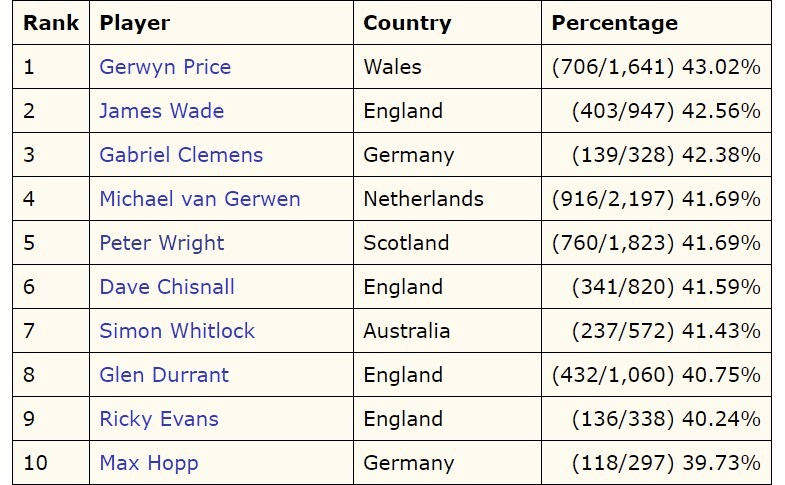Viewport: 785px width, 485px height.
Task: Click the Country column header
Action: tap(407, 23)
